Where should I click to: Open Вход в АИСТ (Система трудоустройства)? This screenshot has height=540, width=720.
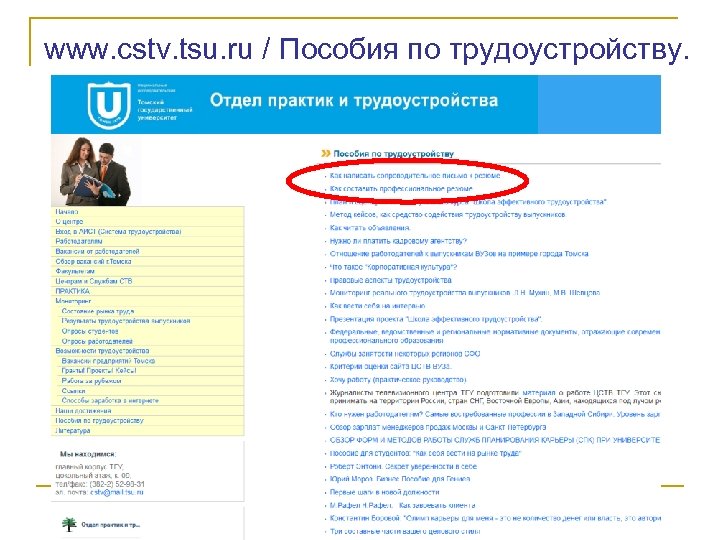point(118,231)
